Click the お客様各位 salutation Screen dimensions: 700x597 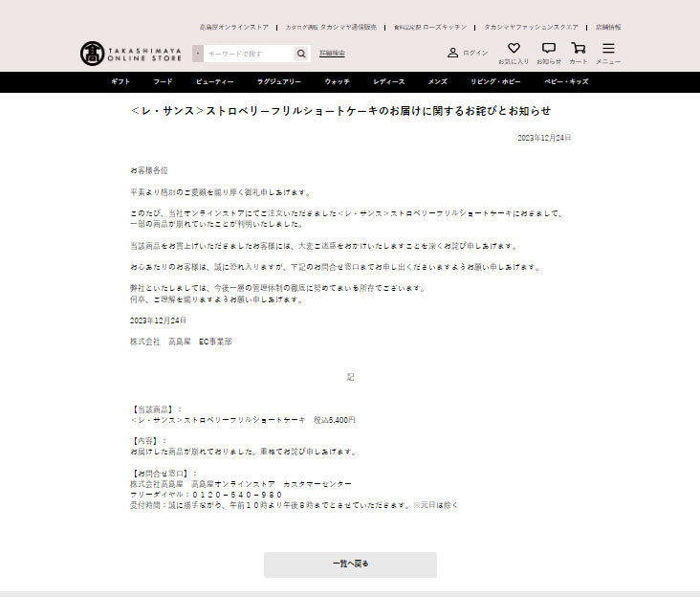(x=149, y=170)
